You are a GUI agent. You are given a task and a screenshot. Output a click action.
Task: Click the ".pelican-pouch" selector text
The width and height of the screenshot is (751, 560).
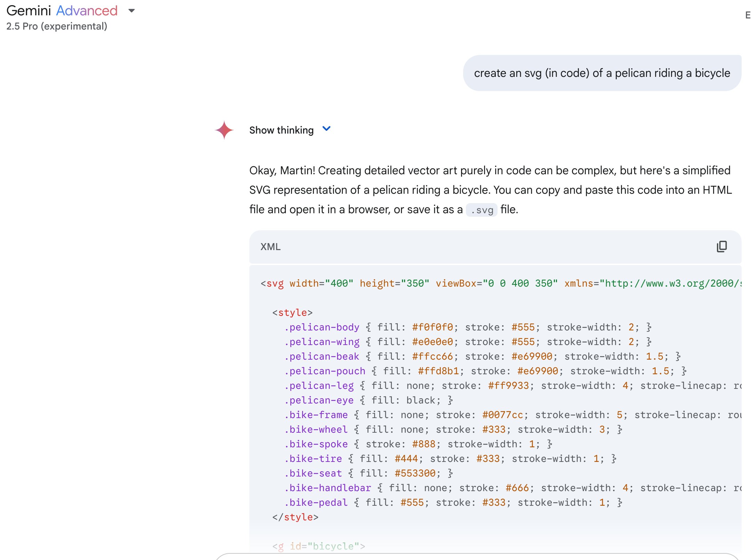tap(325, 371)
